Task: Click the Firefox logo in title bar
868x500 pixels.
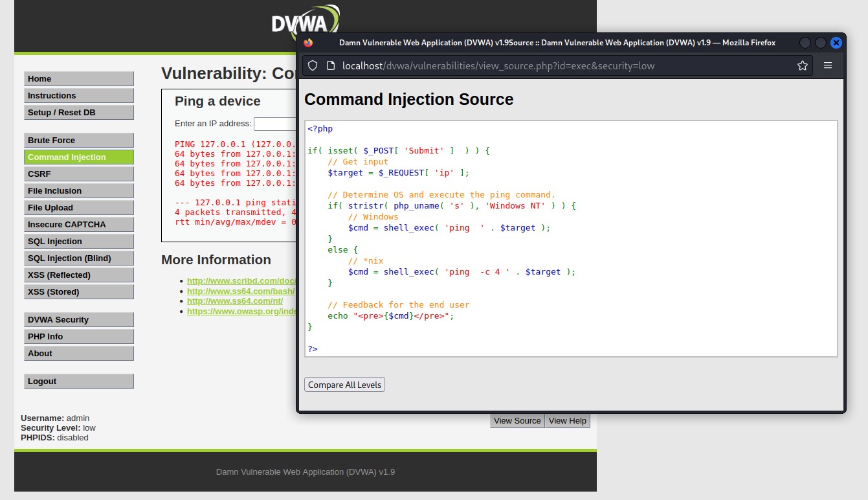Action: tap(308, 43)
